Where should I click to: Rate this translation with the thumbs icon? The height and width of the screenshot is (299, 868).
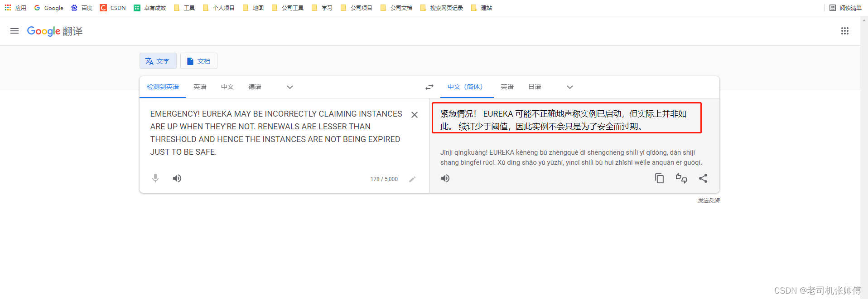coord(681,178)
